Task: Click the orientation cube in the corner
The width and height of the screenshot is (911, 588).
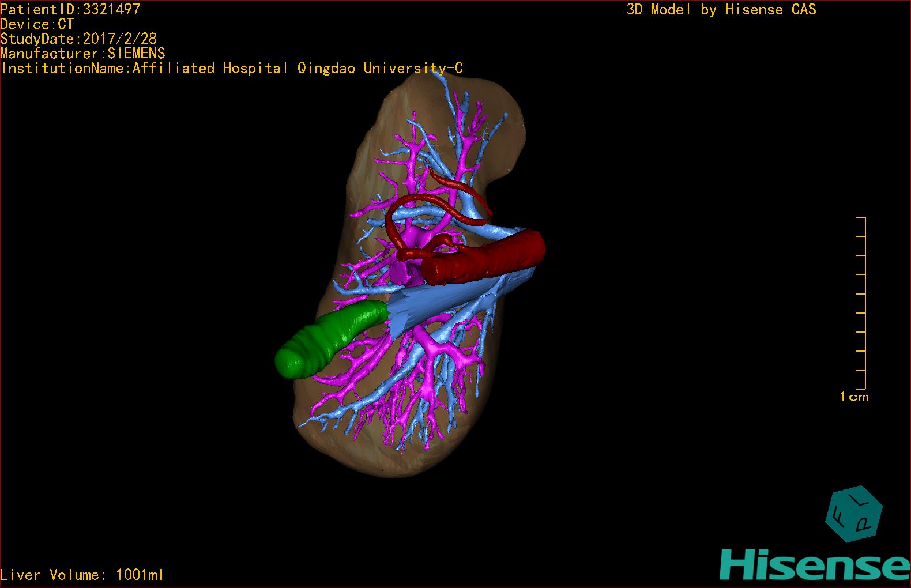Action: click(x=854, y=514)
